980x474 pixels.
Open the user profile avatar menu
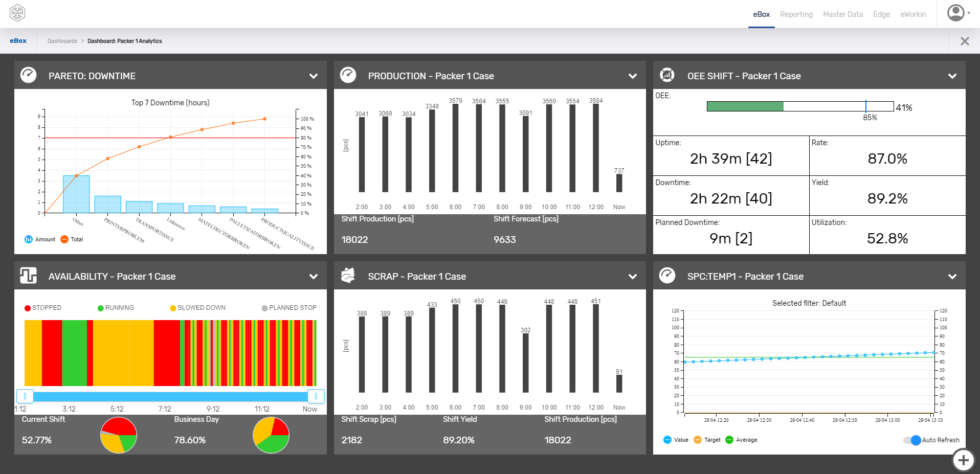(955, 13)
